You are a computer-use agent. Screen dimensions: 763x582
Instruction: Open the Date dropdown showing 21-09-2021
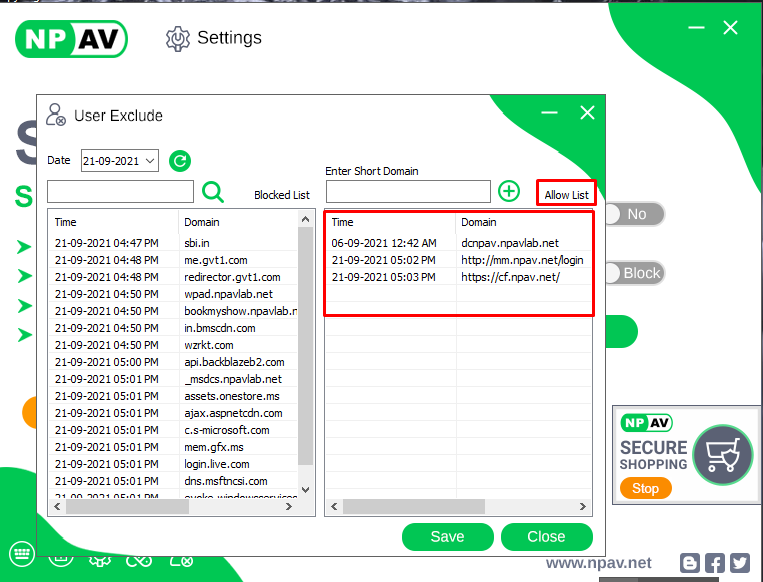(119, 160)
